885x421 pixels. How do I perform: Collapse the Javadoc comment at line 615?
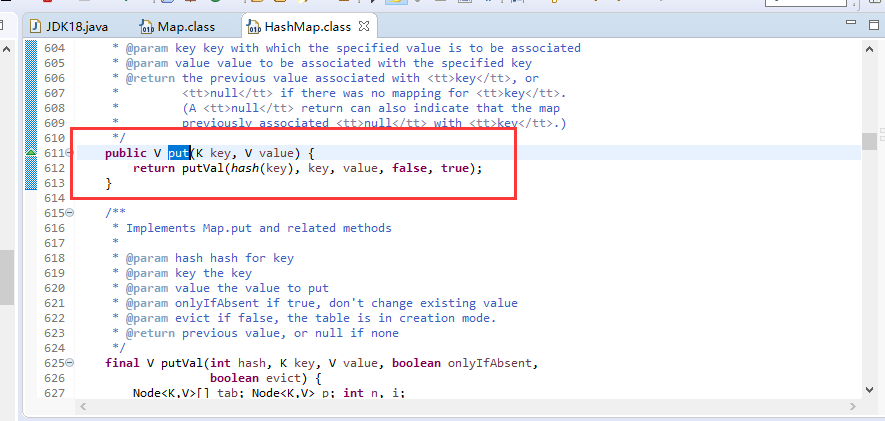(69, 213)
